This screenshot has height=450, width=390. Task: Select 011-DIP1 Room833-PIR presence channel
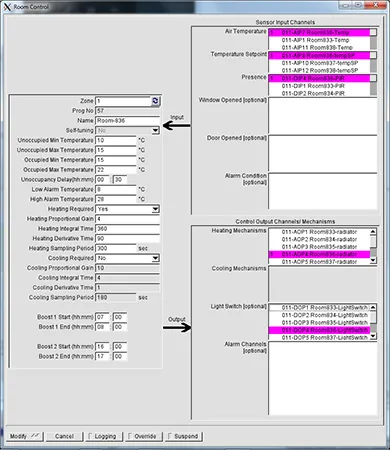coord(319,86)
